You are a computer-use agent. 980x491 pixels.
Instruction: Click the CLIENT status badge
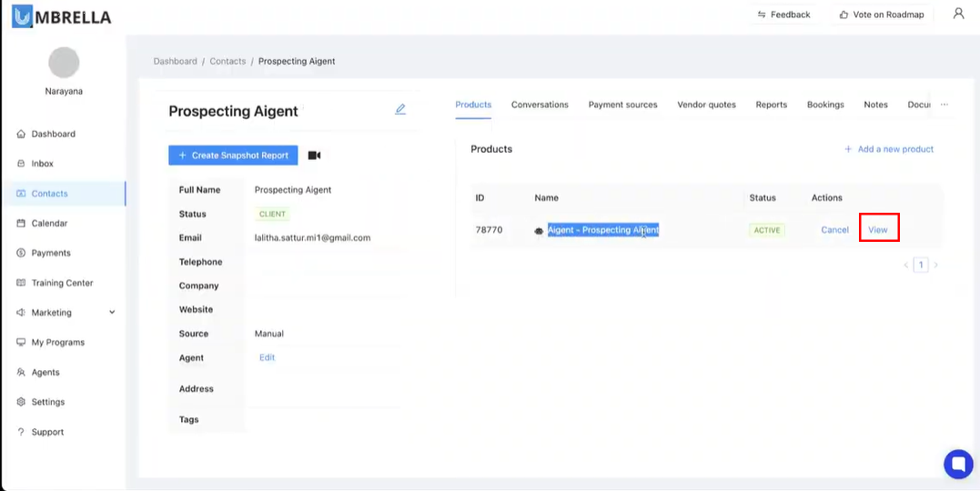272,214
